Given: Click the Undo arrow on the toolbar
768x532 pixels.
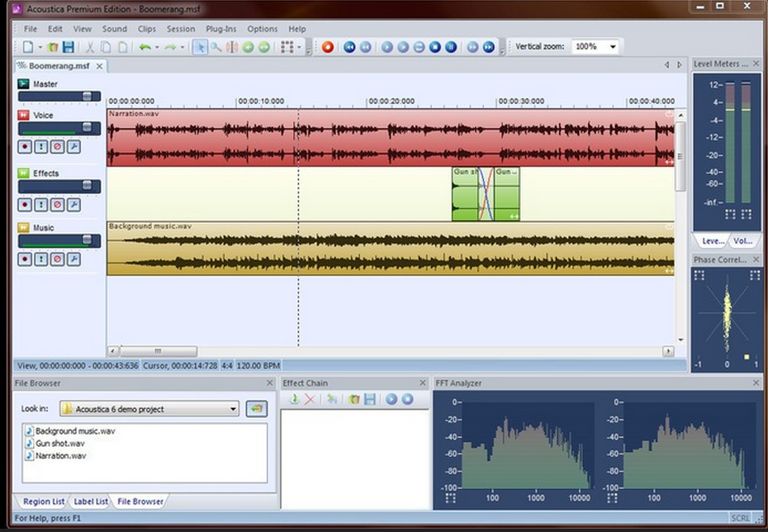Looking at the screenshot, I should tap(145, 47).
